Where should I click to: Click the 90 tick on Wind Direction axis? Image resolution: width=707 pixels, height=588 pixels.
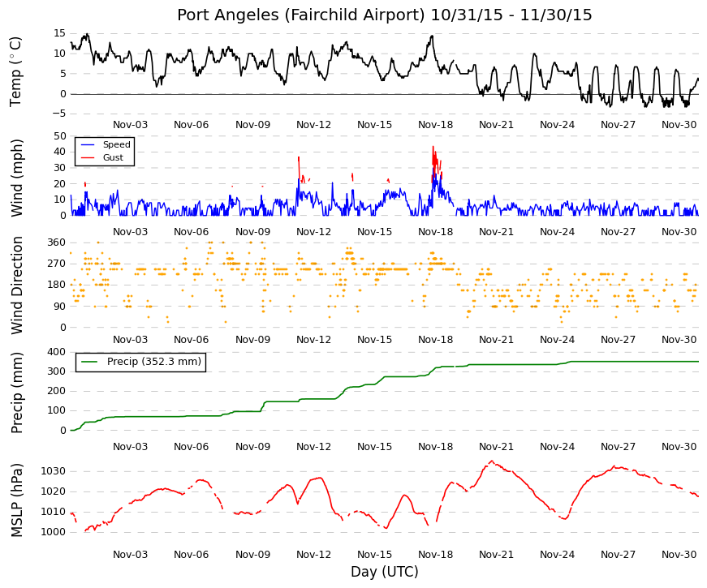(59, 307)
